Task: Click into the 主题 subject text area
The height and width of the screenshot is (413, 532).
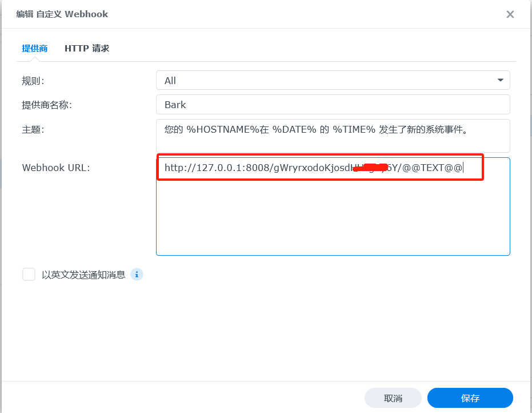Action: [x=333, y=136]
